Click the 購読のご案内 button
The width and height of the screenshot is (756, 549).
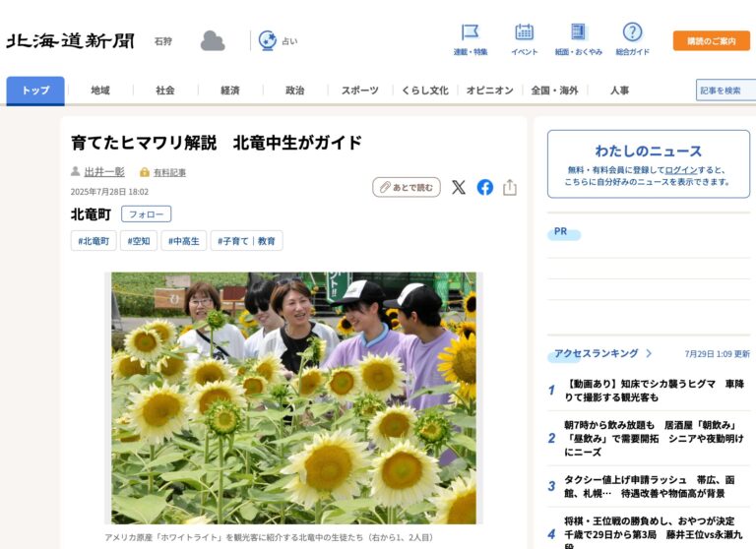711,40
